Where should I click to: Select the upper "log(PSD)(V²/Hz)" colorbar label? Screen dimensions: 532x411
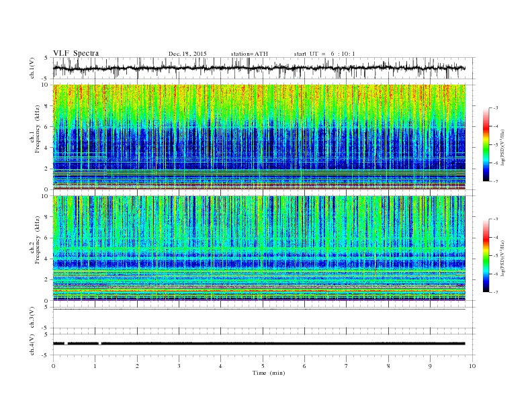click(x=502, y=147)
